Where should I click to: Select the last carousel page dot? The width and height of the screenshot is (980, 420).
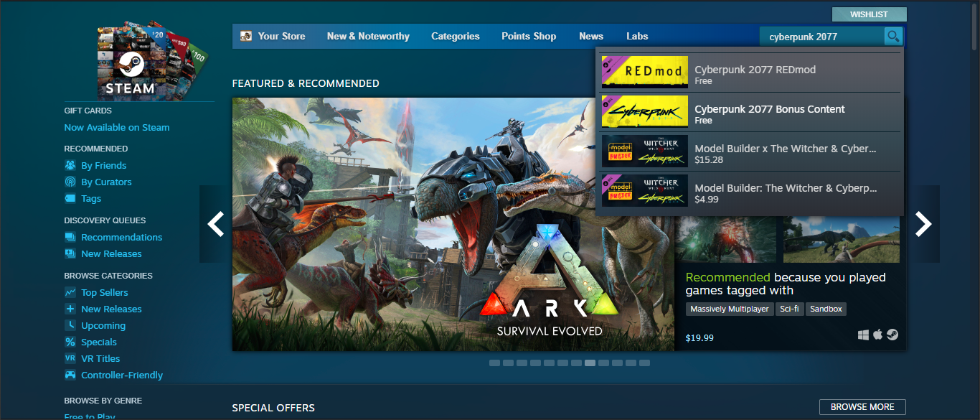(x=645, y=363)
